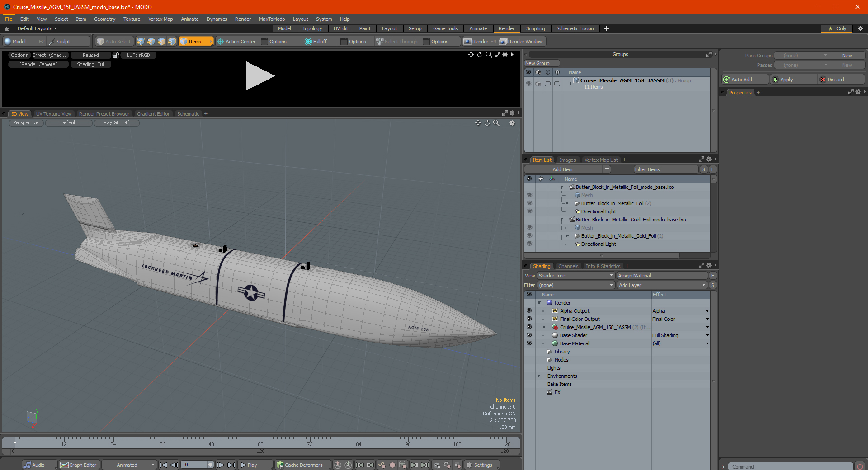Image resolution: width=868 pixels, height=470 pixels.
Task: Open Default Layouts dropdown
Action: pyautogui.click(x=37, y=28)
